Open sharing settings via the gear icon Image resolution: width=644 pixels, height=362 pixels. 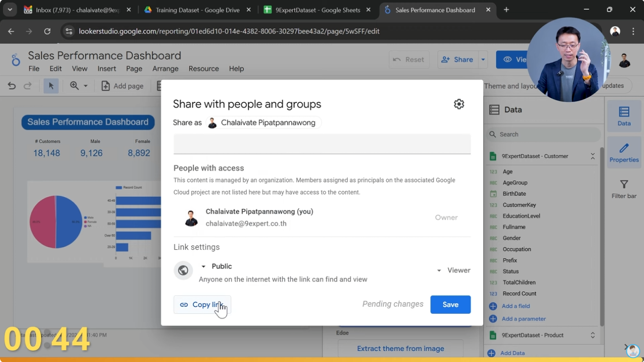459,103
